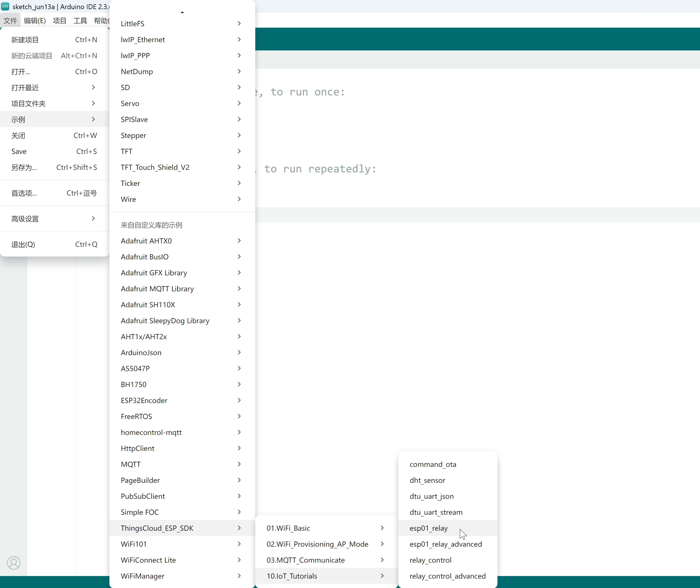Click the scroll-up arrow at top of examples list

(182, 12)
